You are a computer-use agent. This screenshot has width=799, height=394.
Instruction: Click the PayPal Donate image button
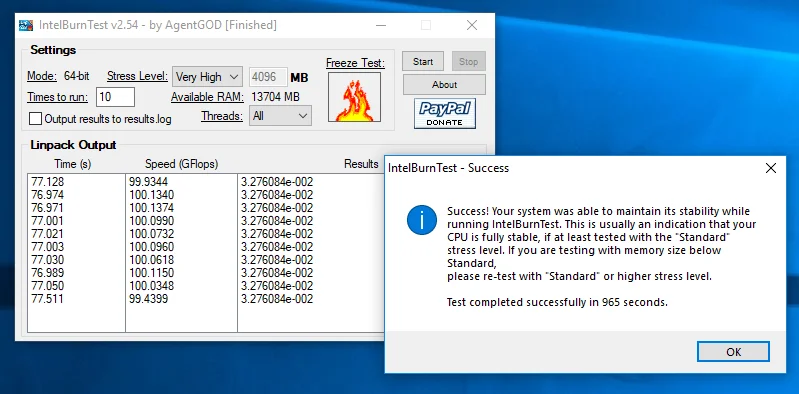point(445,113)
